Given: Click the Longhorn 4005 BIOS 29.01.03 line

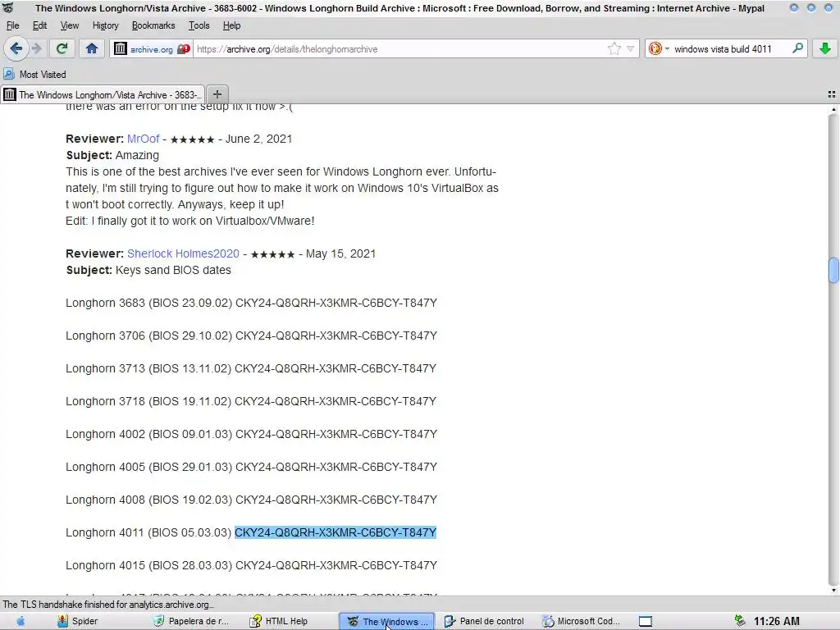Looking at the screenshot, I should point(251,467).
